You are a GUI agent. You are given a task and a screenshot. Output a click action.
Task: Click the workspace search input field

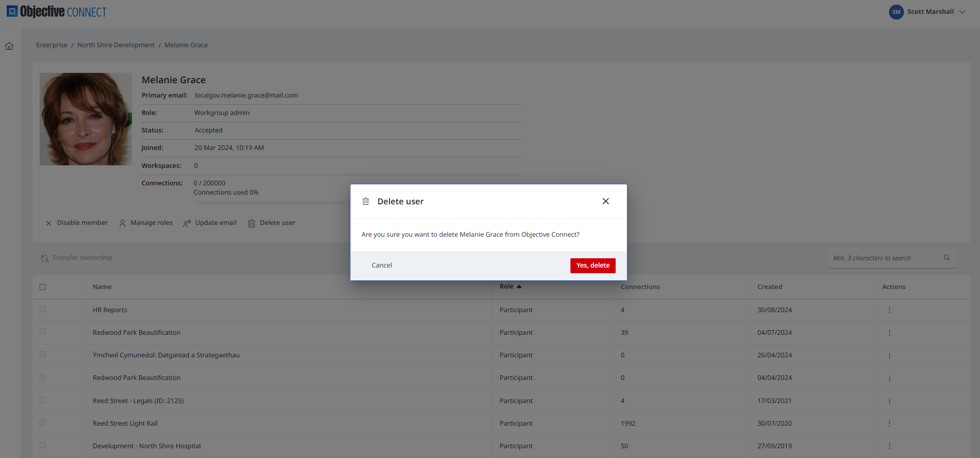coord(885,258)
